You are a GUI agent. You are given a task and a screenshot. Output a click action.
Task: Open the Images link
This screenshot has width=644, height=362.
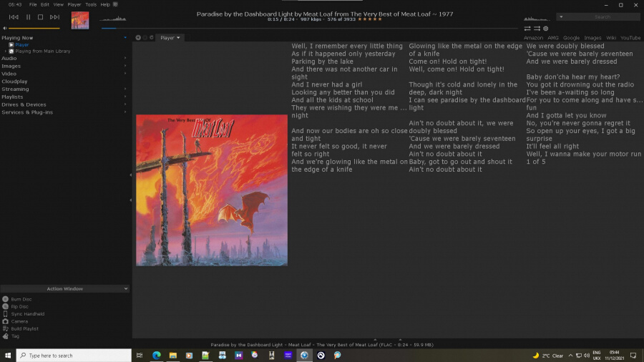coord(592,38)
